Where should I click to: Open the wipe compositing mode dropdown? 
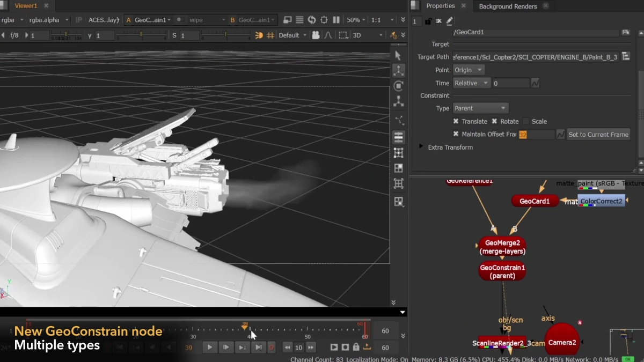[207, 20]
